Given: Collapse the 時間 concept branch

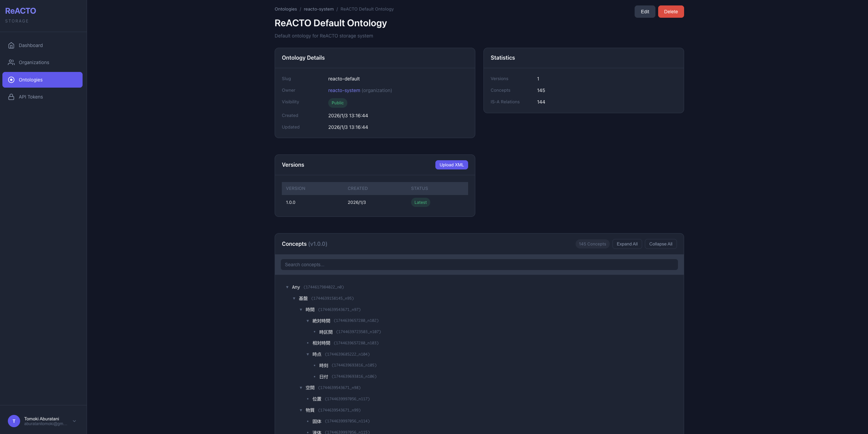Looking at the screenshot, I should [x=301, y=310].
